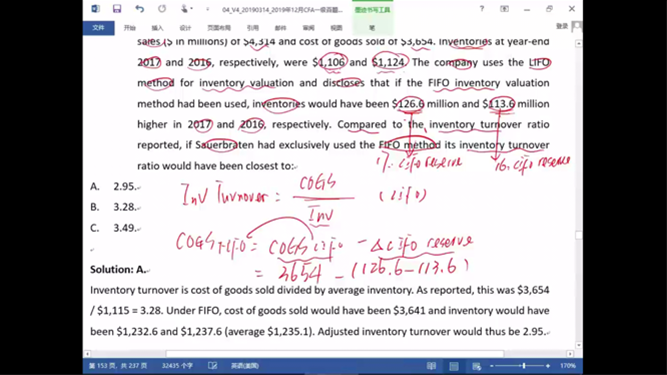
Task: Click the vertical scrollbar down arrow
Action: click(579, 345)
